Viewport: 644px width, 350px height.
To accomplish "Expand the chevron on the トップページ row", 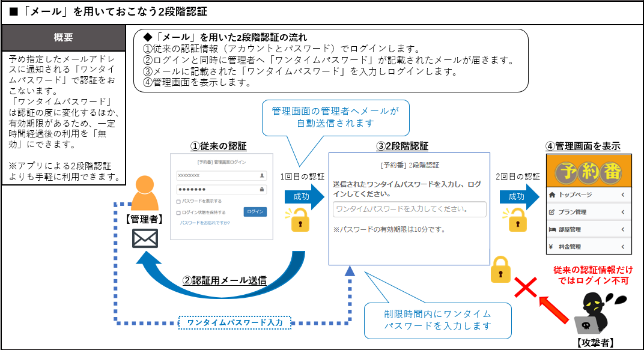I will pyautogui.click(x=623, y=195).
